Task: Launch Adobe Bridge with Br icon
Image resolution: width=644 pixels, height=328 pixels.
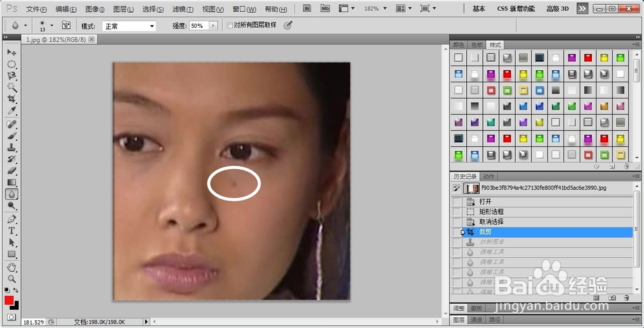Action: (307, 8)
